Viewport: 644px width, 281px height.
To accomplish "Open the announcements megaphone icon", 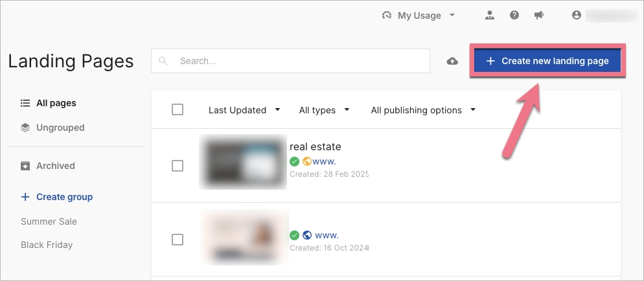I will (x=539, y=15).
